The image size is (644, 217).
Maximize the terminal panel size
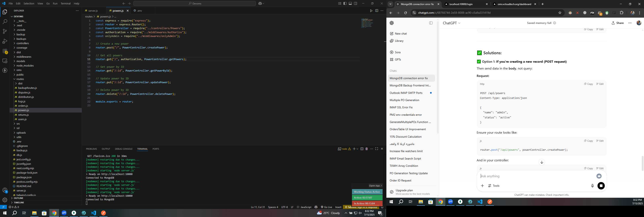point(377,149)
